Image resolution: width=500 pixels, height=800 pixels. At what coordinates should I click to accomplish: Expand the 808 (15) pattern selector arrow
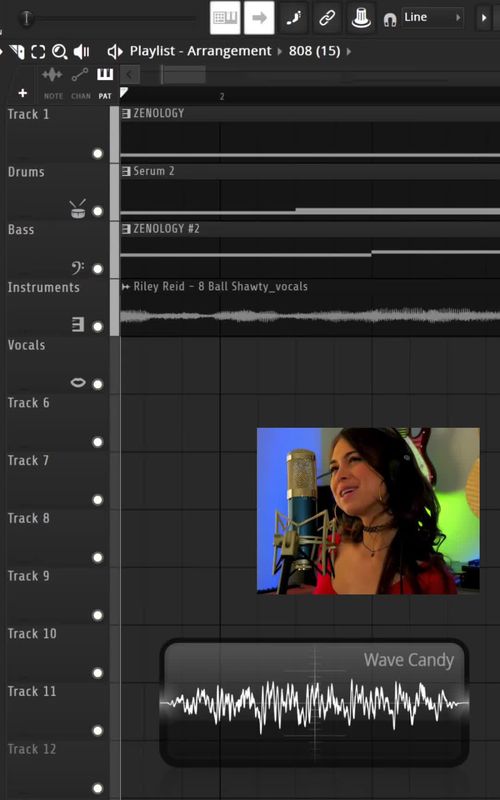pyautogui.click(x=349, y=52)
